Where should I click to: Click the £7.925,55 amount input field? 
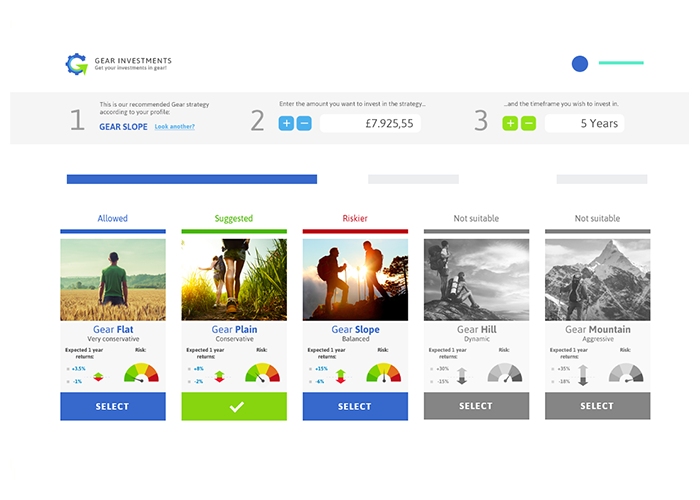370,123
